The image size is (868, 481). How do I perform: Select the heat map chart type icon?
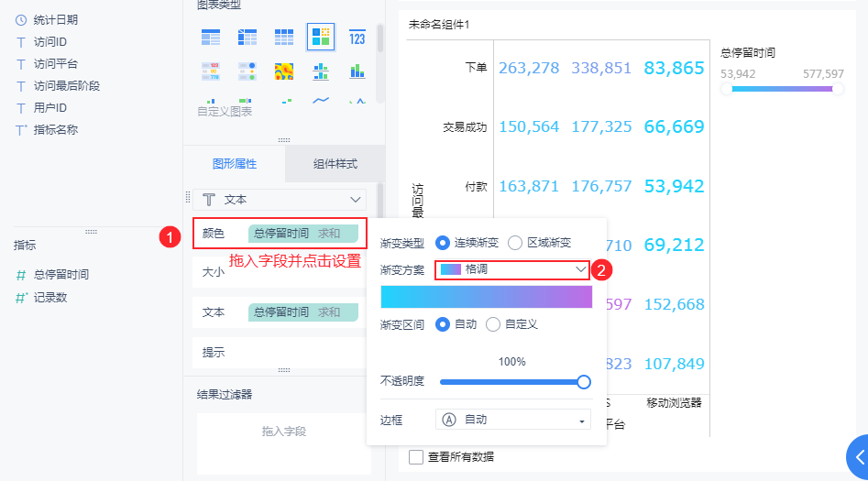284,71
